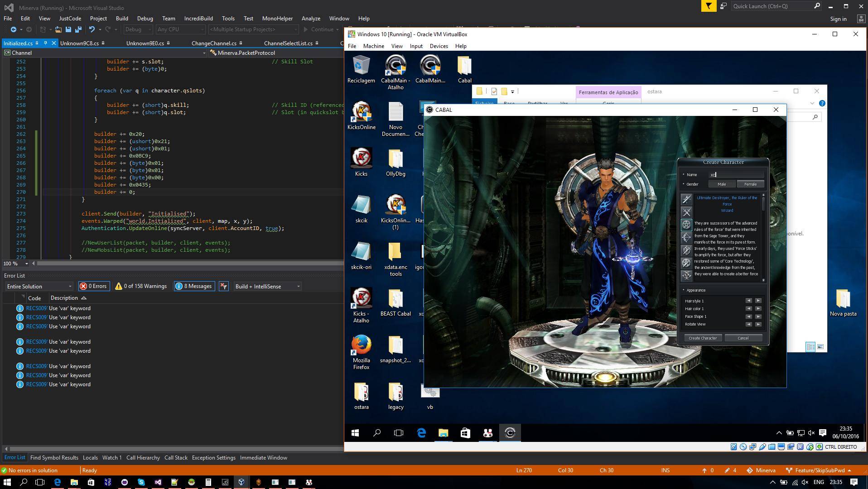This screenshot has height=489, width=868.
Task: Select the Warrior sword class icon
Action: [x=686, y=199]
